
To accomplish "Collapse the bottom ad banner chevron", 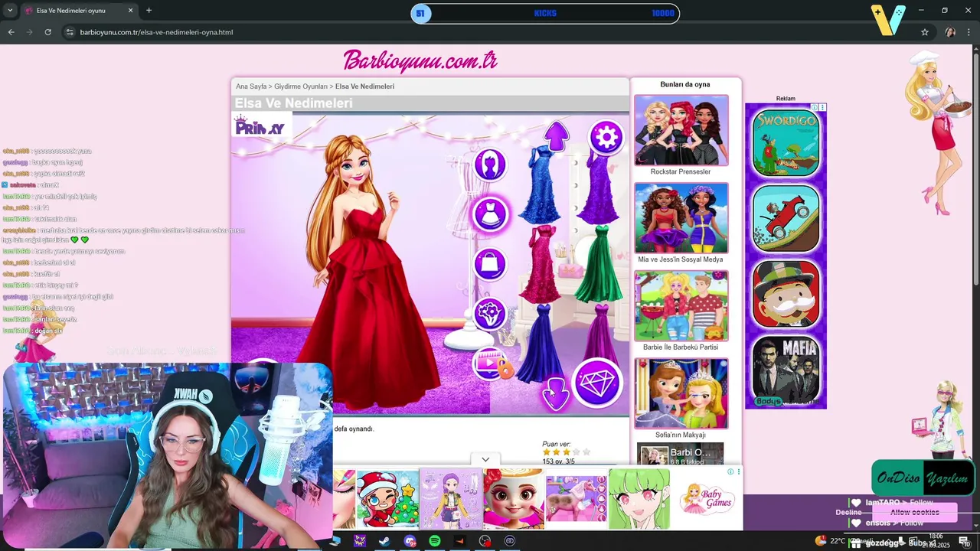I will click(x=485, y=460).
